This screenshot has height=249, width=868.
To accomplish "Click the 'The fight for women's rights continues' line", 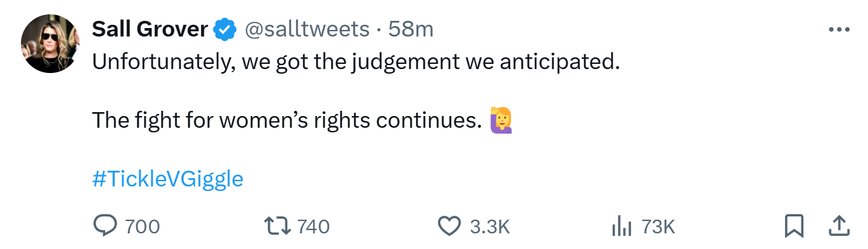I will [x=287, y=121].
